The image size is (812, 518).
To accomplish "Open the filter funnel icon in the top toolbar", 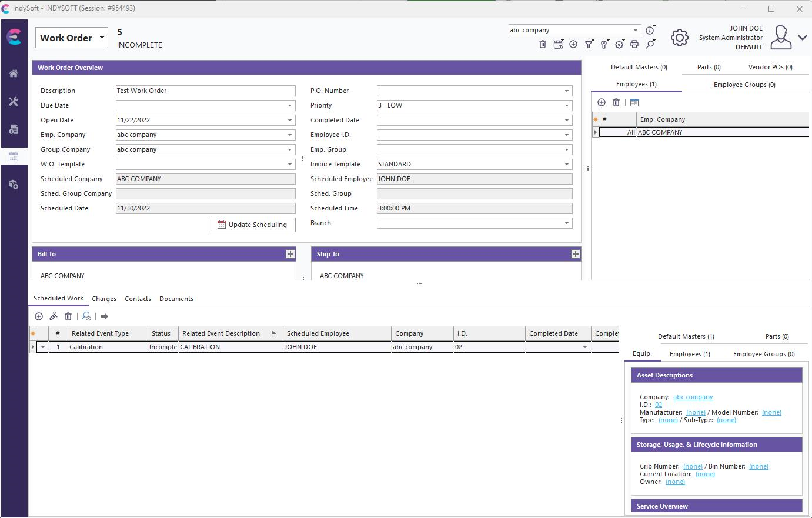I will coord(588,44).
